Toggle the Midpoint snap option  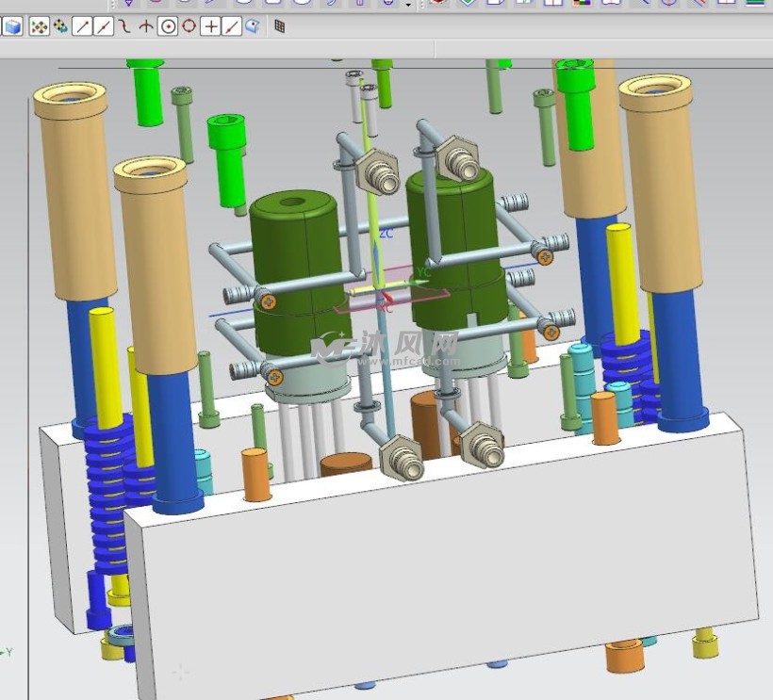coord(104,26)
